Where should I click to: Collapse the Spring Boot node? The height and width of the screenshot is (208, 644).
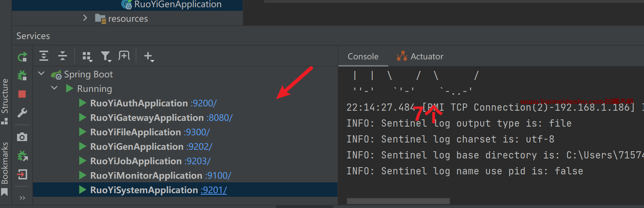[42, 73]
